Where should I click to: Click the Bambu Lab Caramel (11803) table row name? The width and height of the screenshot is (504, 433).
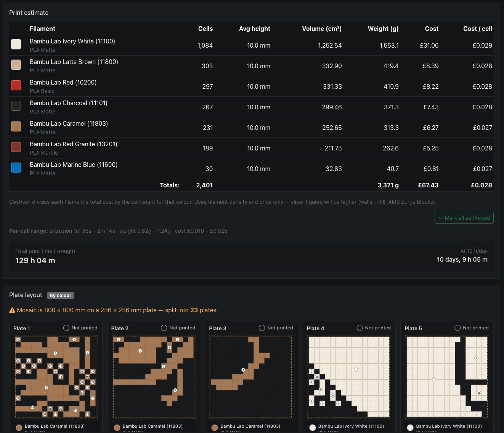[x=69, y=123]
